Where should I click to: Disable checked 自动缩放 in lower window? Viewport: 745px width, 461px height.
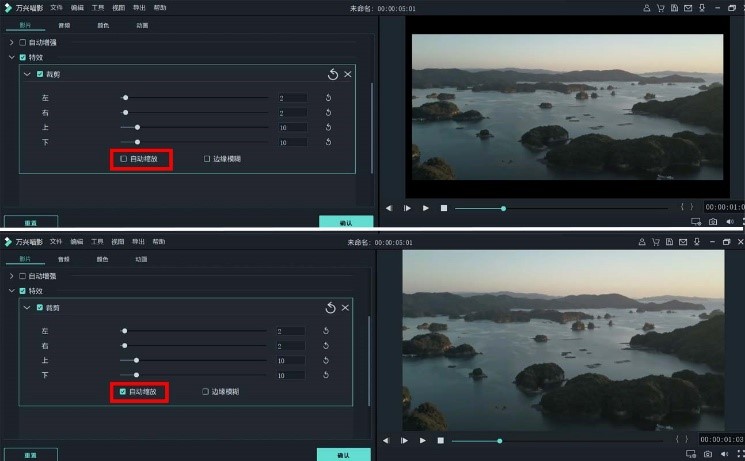123,392
